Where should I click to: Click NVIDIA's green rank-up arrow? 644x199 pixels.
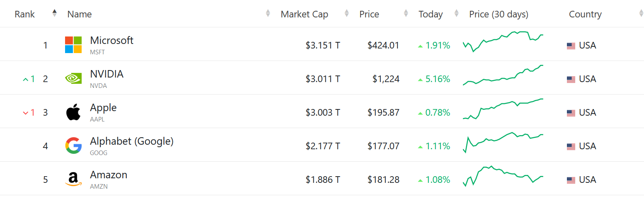point(26,79)
